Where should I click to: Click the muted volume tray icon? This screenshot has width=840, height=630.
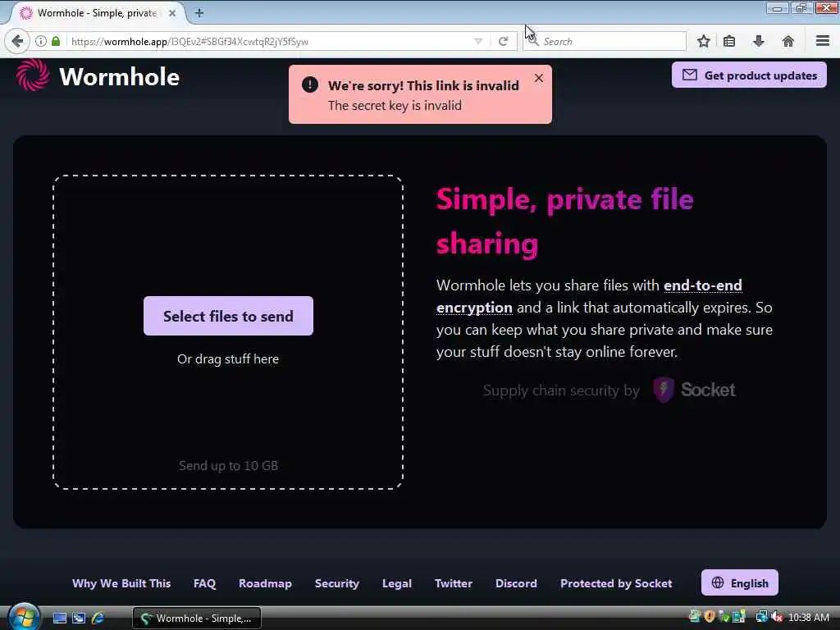(777, 617)
